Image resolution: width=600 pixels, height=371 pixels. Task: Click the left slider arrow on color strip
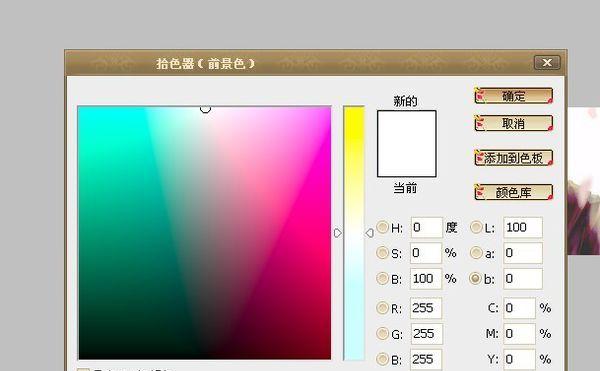(x=338, y=233)
